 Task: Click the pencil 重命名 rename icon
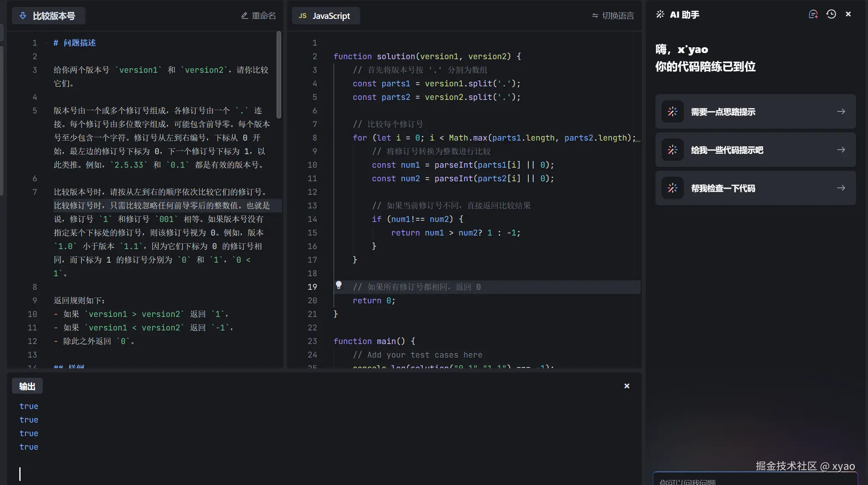(x=245, y=16)
